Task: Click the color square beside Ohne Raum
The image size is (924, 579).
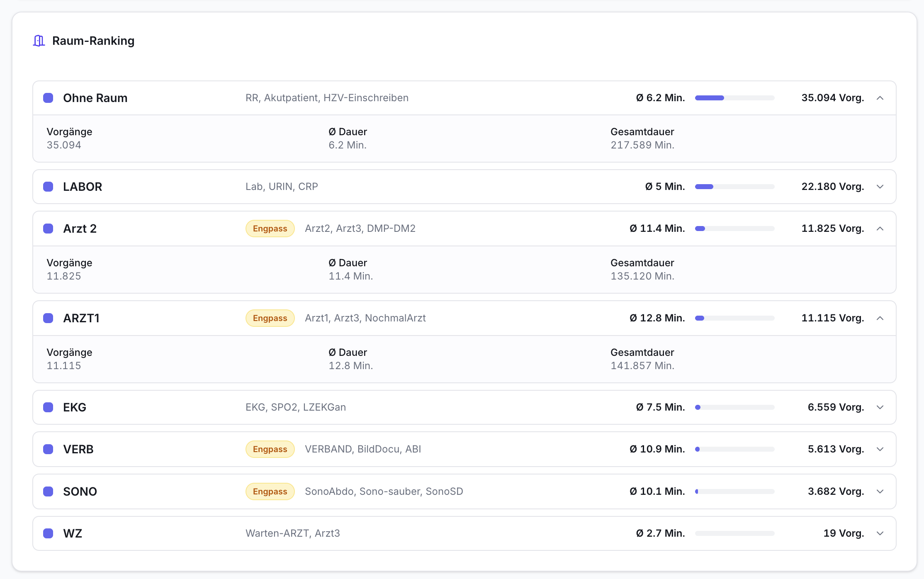Action: click(x=48, y=98)
